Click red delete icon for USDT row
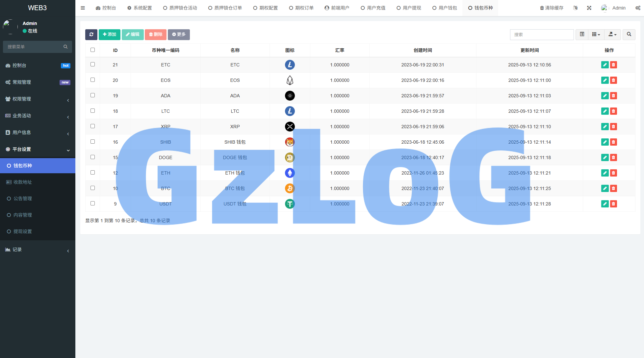644x358 pixels. (613, 204)
